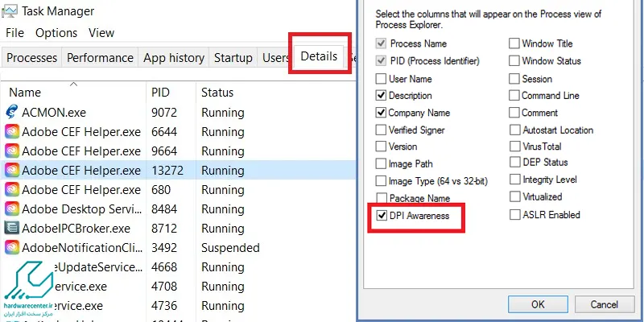Open the Users tab
This screenshot has height=322, width=644.
point(275,58)
